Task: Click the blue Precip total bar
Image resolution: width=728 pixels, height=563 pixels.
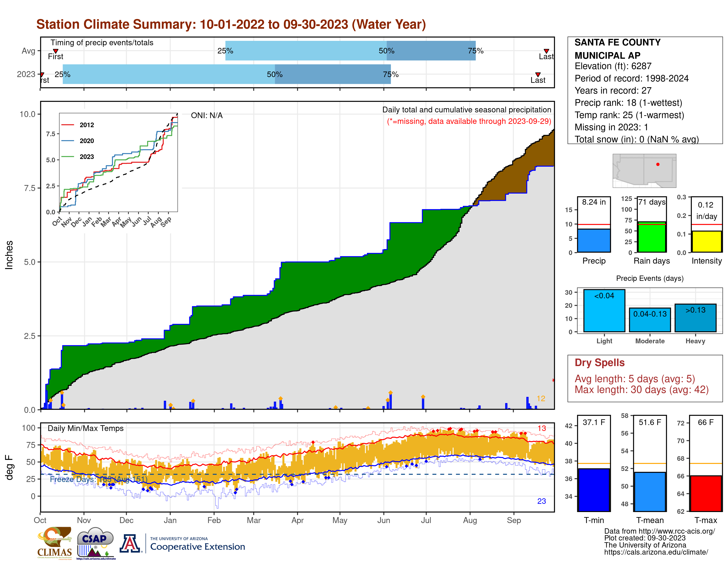Action: tap(594, 240)
